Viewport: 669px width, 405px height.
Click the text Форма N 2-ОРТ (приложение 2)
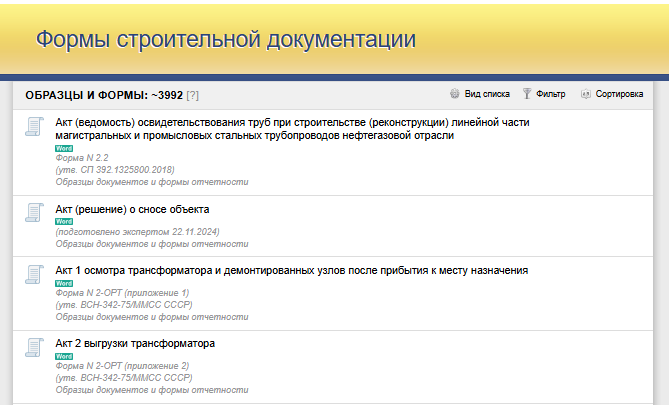[122, 366]
